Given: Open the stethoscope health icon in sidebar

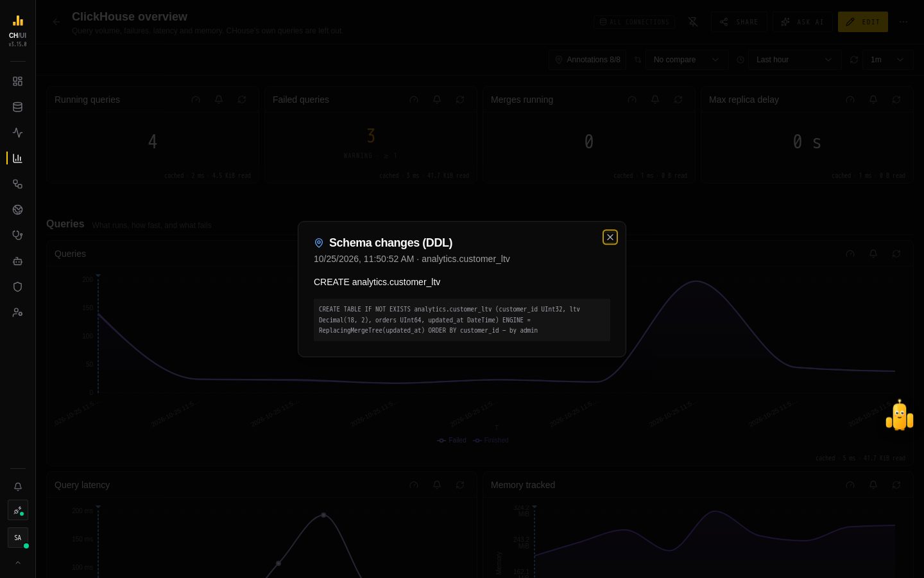Looking at the screenshot, I should [x=18, y=235].
